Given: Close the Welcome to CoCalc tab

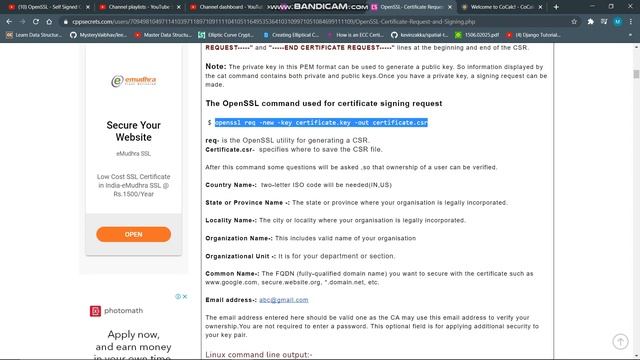Looking at the screenshot, I should coord(540,7).
